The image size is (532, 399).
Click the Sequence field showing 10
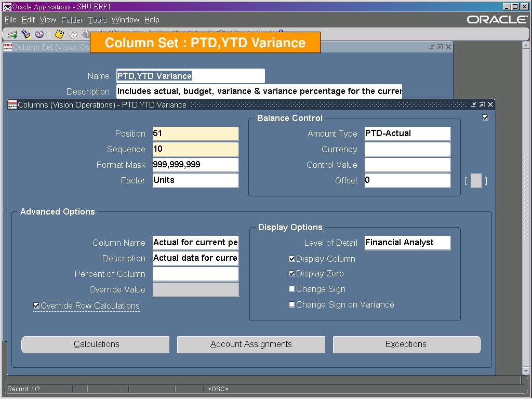tap(195, 149)
